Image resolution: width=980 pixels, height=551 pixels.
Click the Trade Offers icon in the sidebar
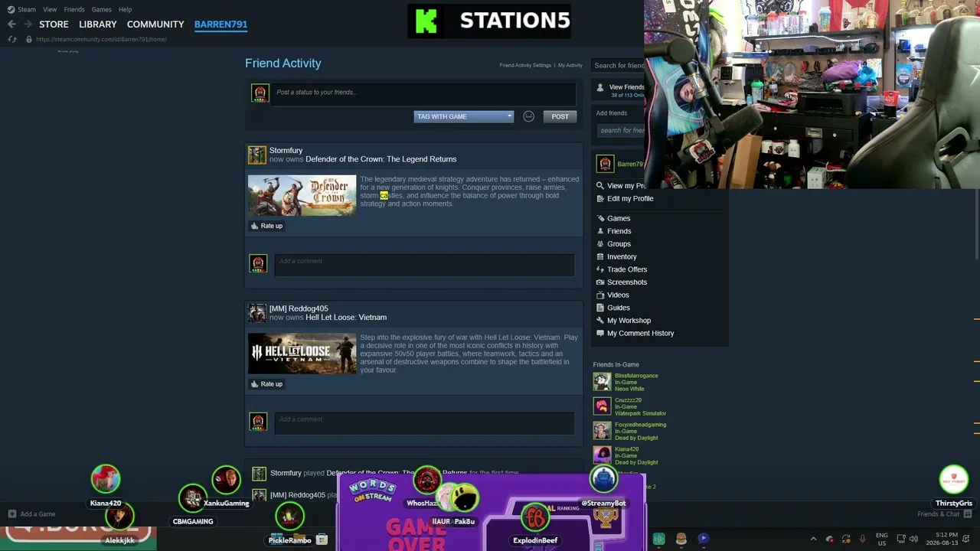click(x=600, y=269)
